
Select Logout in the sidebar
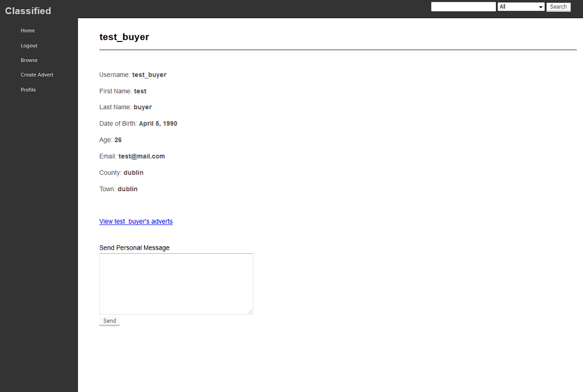(x=29, y=46)
